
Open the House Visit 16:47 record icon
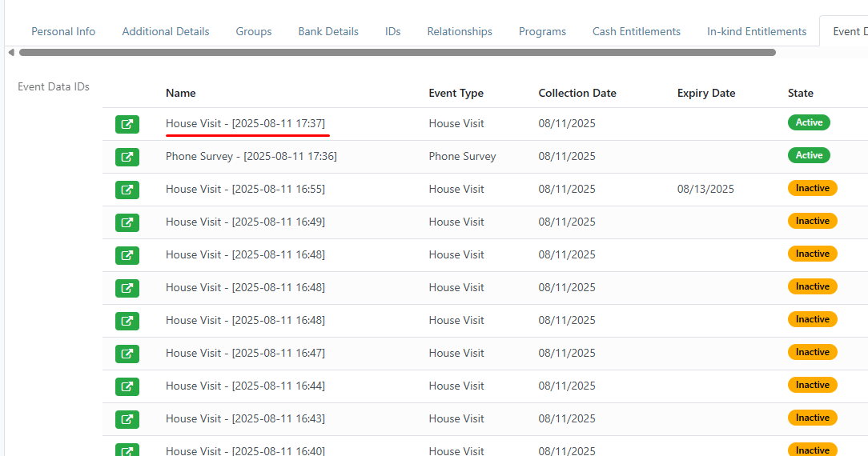[x=127, y=354]
